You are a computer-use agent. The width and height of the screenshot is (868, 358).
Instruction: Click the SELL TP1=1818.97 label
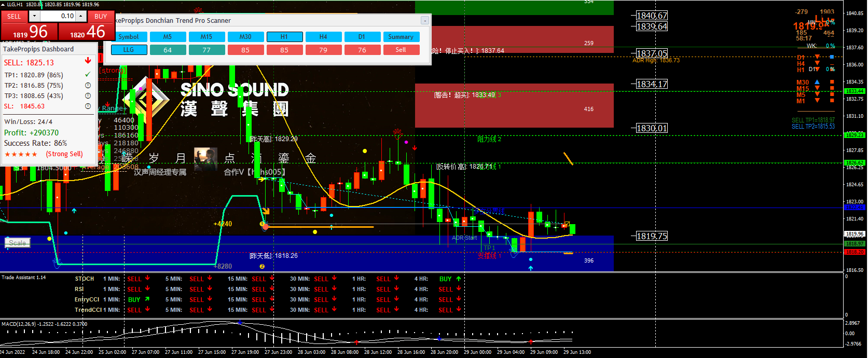[x=813, y=120]
